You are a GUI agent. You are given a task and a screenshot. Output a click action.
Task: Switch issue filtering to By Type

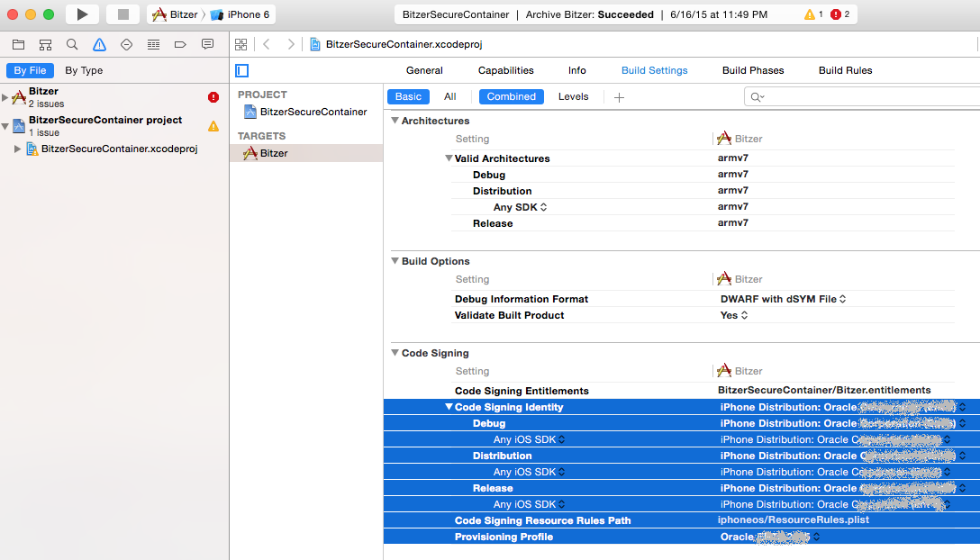[x=83, y=70]
